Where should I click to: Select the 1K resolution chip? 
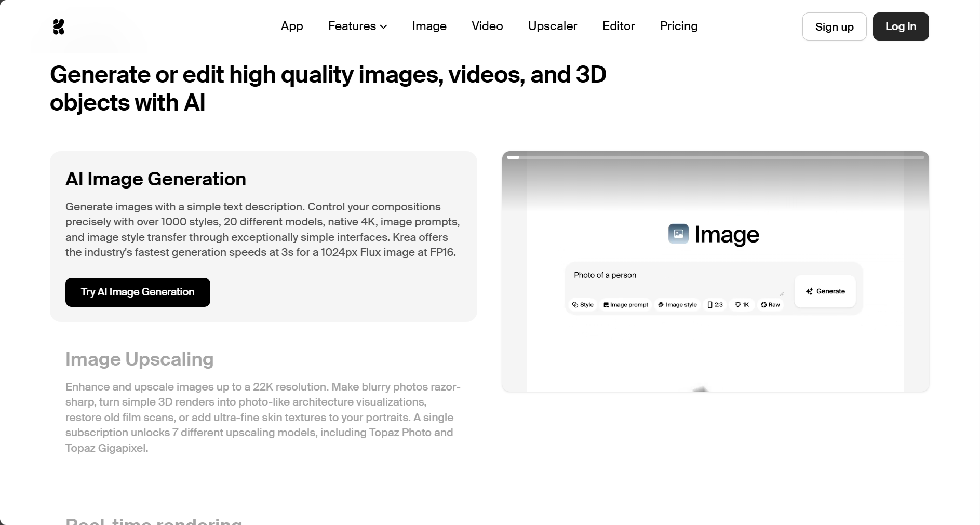point(742,305)
